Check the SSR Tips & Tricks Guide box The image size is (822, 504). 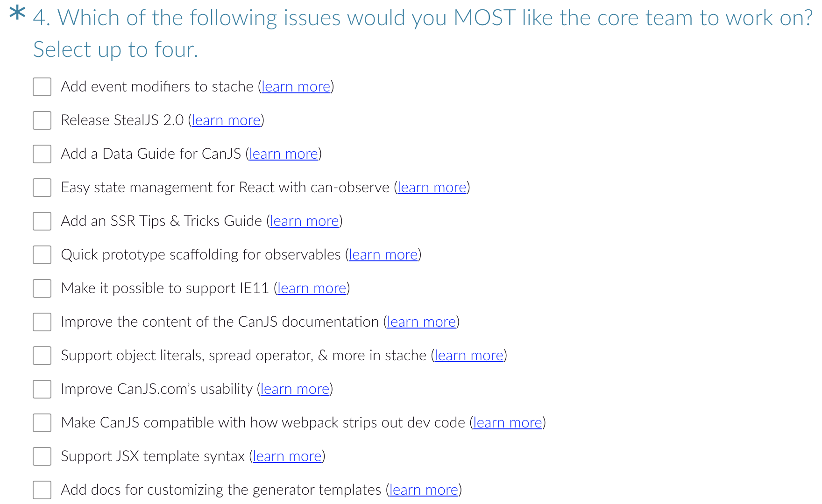[x=42, y=221]
